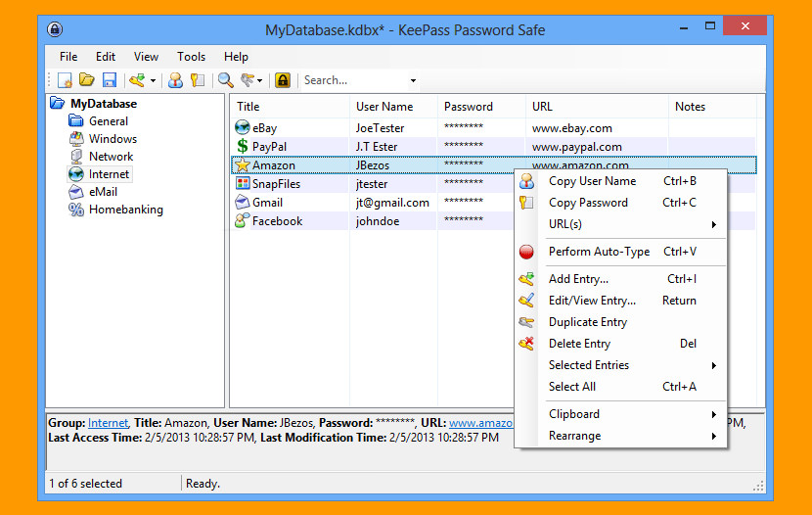Select the General group
The height and width of the screenshot is (515, 812).
pos(109,121)
